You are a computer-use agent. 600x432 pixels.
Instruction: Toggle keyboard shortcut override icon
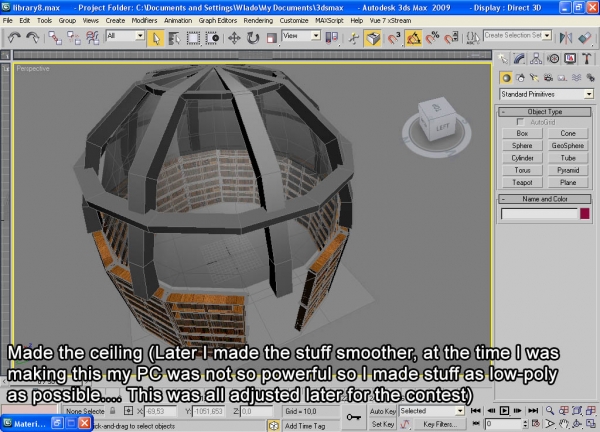point(373,38)
